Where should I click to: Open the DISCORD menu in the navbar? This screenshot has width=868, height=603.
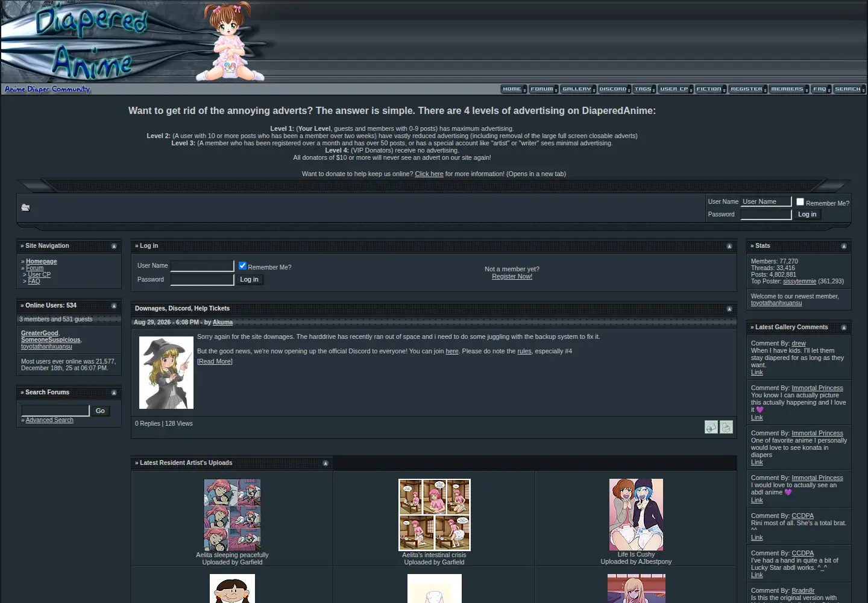614,89
